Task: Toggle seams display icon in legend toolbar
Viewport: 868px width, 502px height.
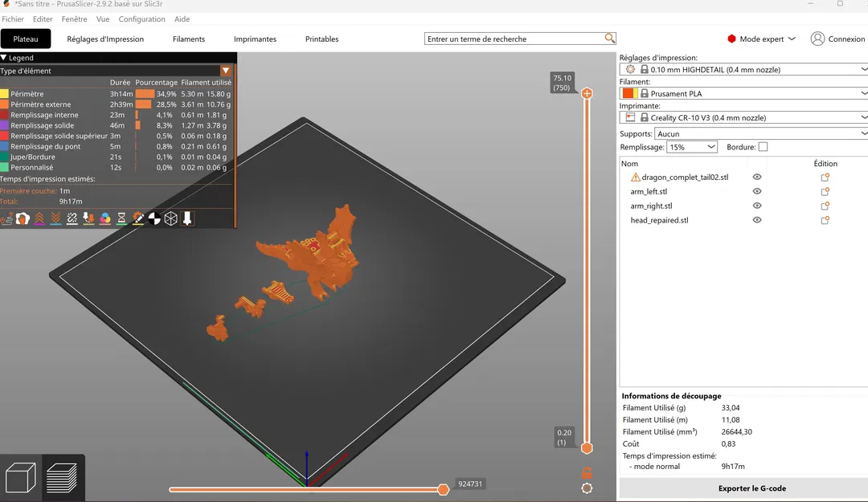Action: pos(23,218)
